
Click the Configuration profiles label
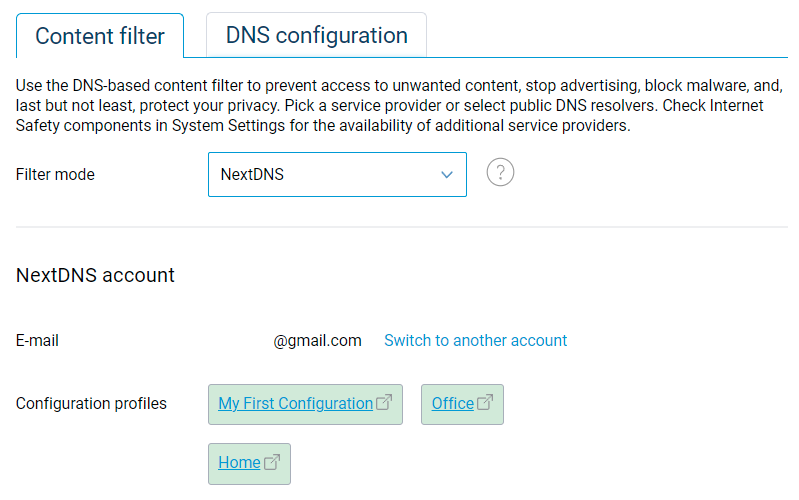91,404
